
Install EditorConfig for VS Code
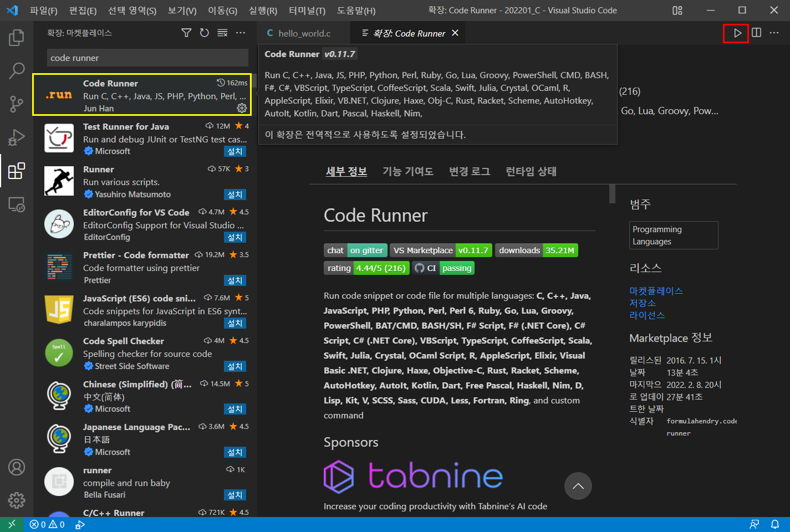click(235, 237)
